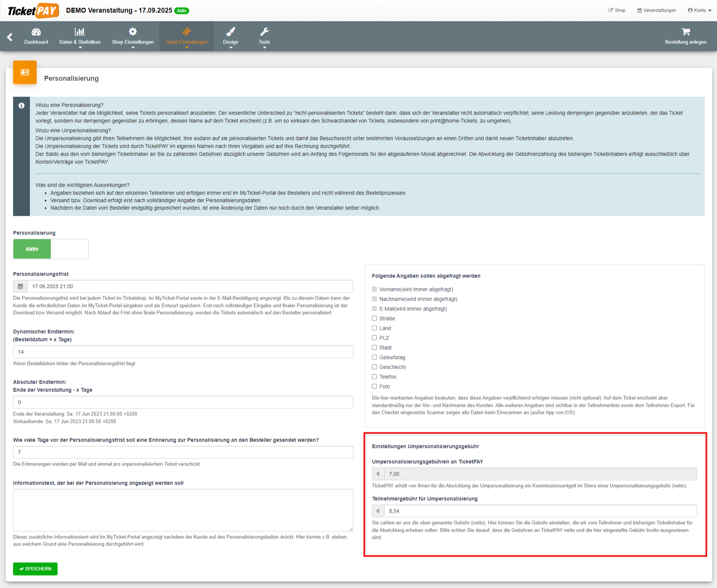Check the Geschlecht checkbox
Image resolution: width=717 pixels, height=588 pixels.
[x=374, y=367]
